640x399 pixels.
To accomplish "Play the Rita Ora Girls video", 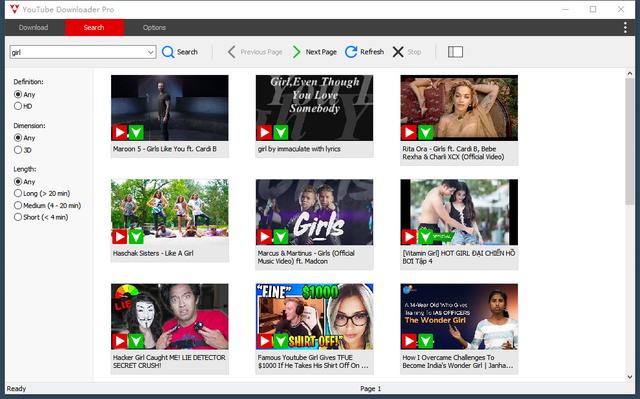I will tap(409, 132).
